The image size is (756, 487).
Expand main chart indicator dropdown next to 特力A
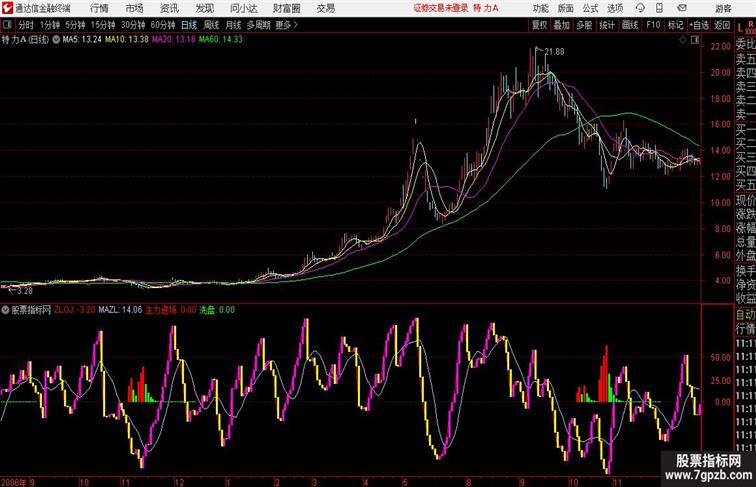(56, 40)
